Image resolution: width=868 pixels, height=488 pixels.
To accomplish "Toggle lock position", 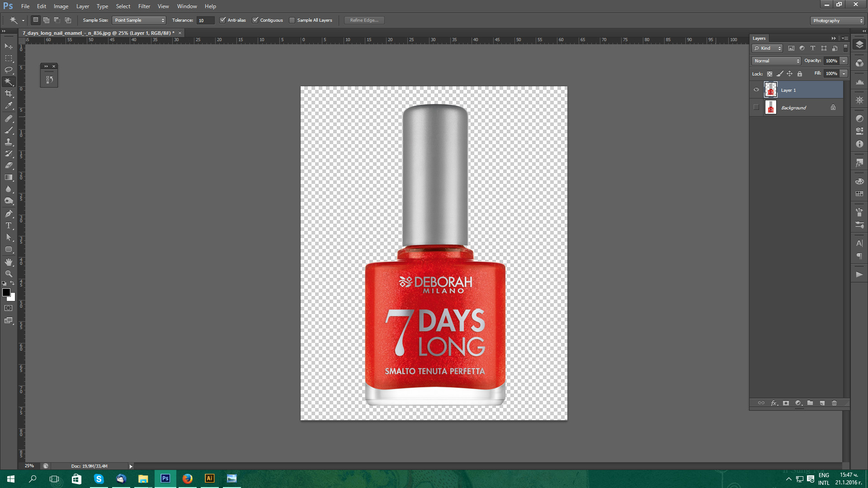I will tap(789, 74).
